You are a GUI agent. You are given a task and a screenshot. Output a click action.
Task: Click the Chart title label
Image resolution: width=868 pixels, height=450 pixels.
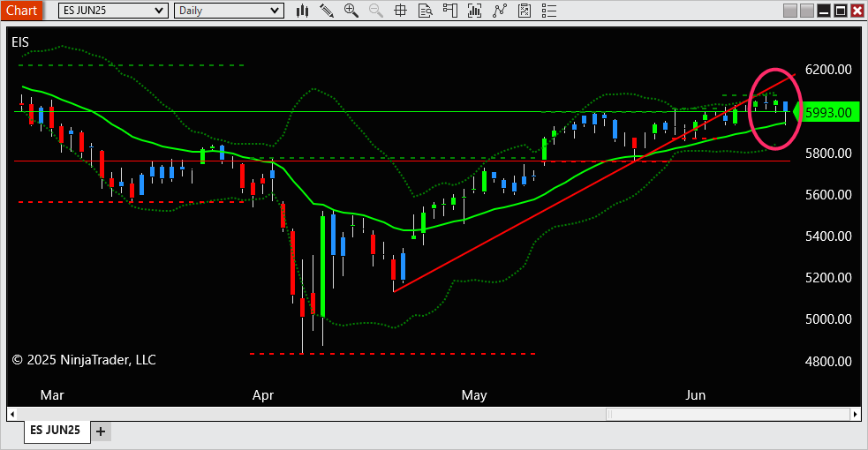21,11
